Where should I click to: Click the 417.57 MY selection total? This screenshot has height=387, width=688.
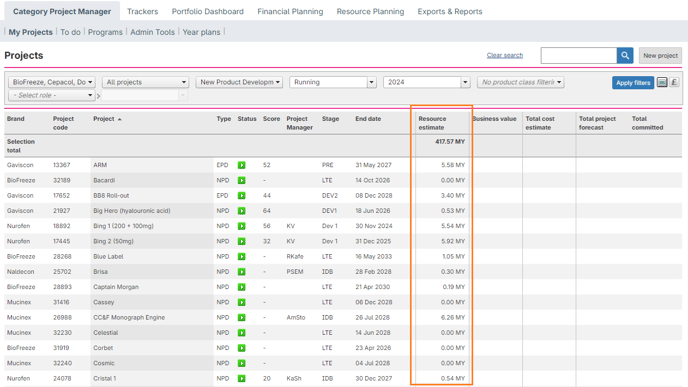coord(450,142)
